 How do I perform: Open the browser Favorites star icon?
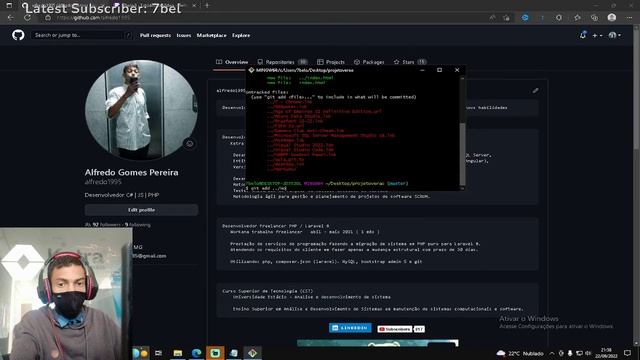[577, 18]
